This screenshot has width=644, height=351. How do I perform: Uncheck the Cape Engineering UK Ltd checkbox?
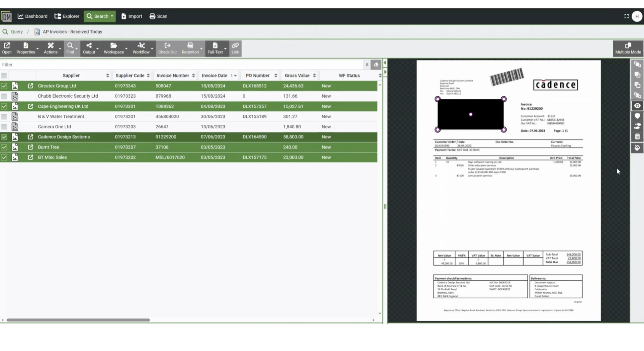[x=4, y=106]
